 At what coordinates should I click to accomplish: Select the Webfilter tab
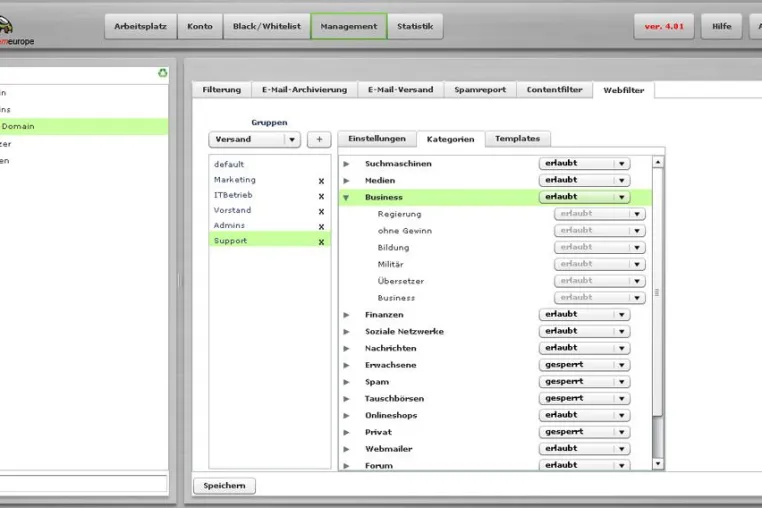[x=624, y=90]
